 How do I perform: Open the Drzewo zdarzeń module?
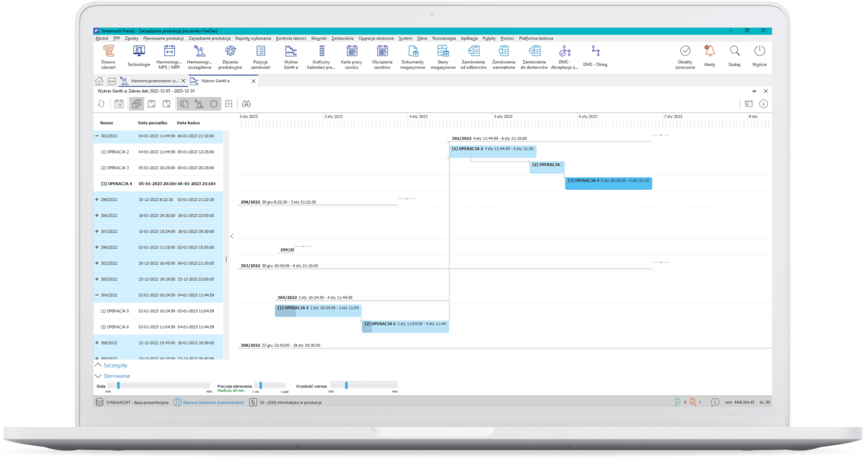tap(108, 56)
